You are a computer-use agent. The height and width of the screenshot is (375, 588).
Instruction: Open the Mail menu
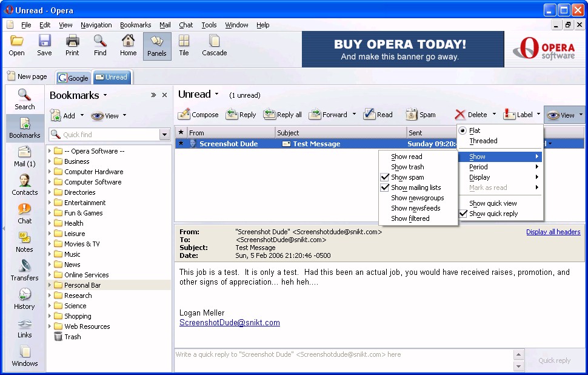coord(165,25)
